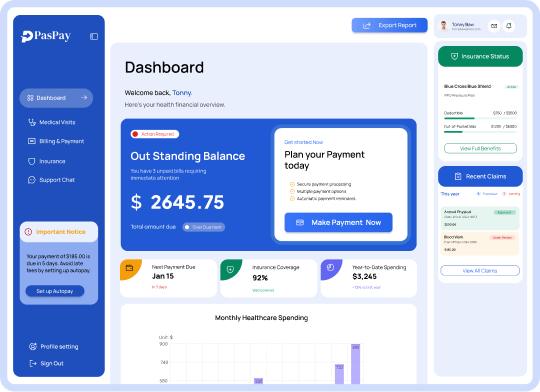Sign Out of PasPay
The image size is (540, 392).
pos(46,363)
